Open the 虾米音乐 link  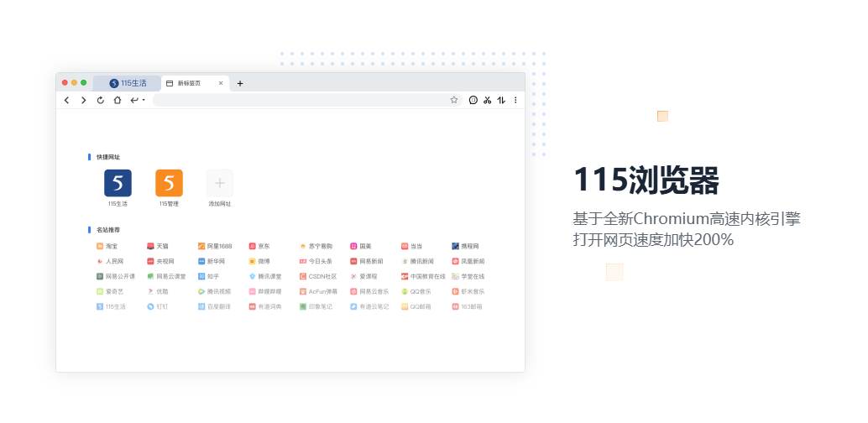point(468,291)
